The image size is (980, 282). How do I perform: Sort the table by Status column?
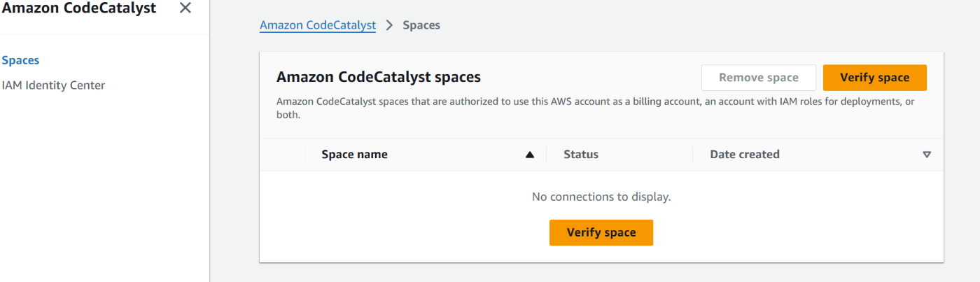[x=581, y=155]
